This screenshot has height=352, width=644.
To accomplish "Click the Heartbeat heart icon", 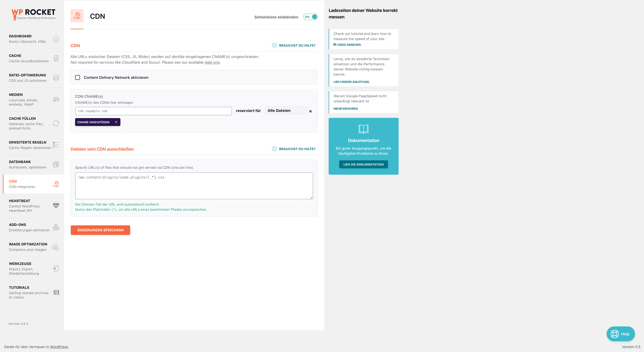I will 56,205.
